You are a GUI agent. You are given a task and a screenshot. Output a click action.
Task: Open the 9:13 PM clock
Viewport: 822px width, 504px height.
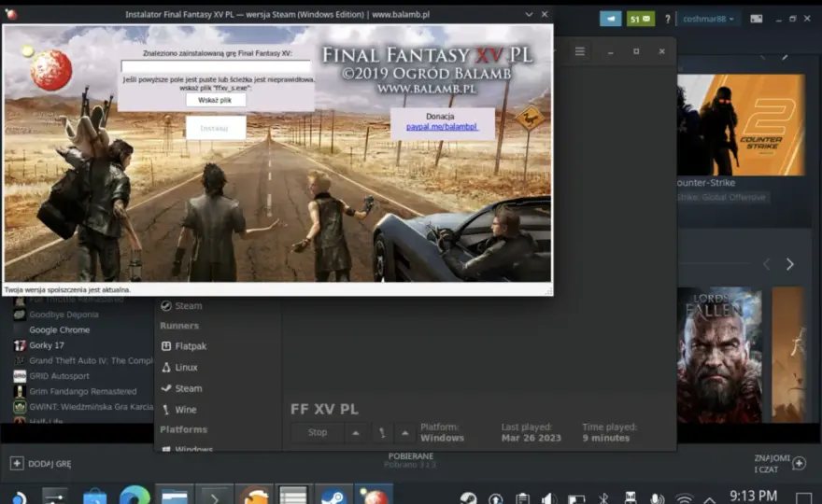click(753, 497)
